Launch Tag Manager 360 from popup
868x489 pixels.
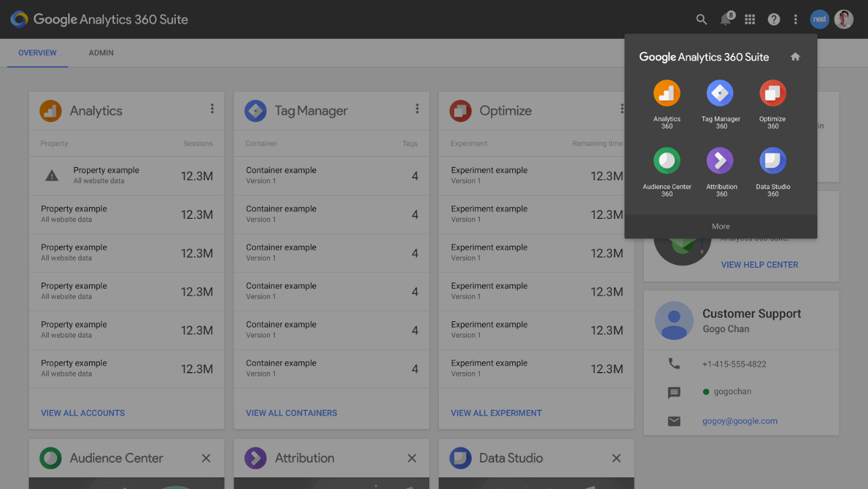point(721,104)
